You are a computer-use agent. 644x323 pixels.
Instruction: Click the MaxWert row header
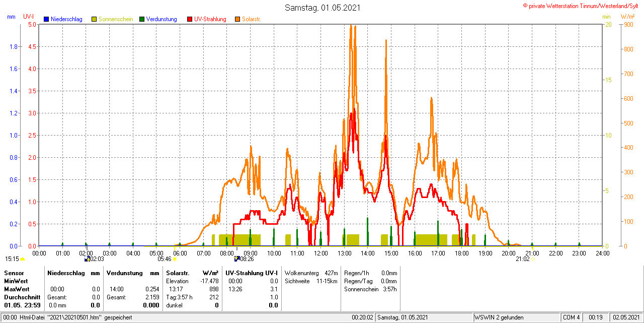[16, 289]
